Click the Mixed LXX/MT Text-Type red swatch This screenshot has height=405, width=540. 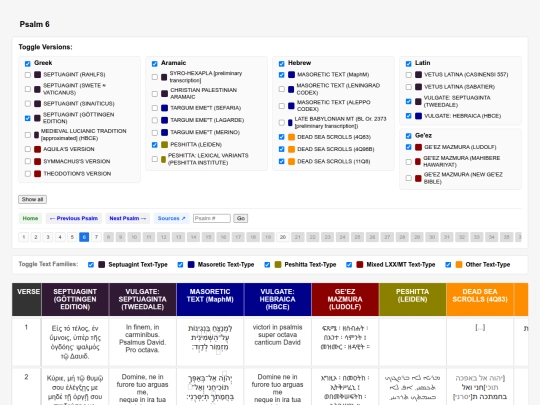[360, 264]
